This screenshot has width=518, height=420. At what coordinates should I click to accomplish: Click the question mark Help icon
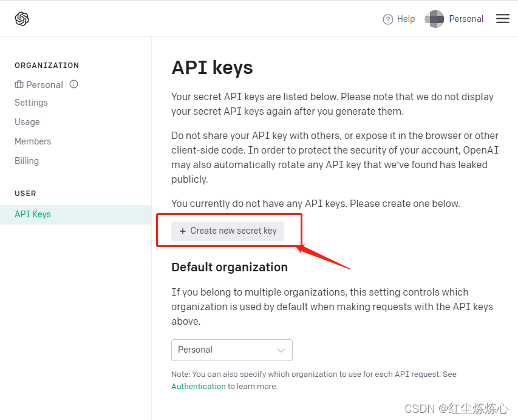(x=388, y=19)
